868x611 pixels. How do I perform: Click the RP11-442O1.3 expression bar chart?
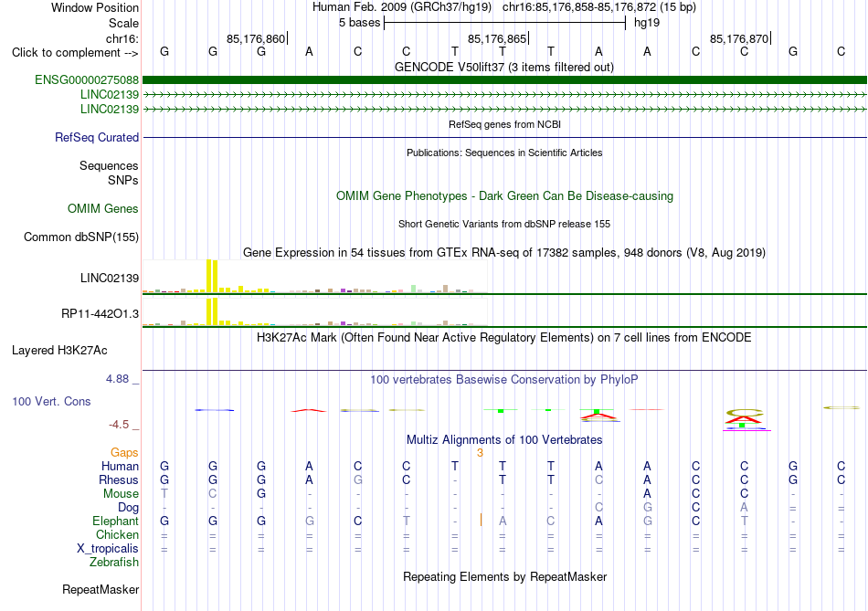coord(315,312)
